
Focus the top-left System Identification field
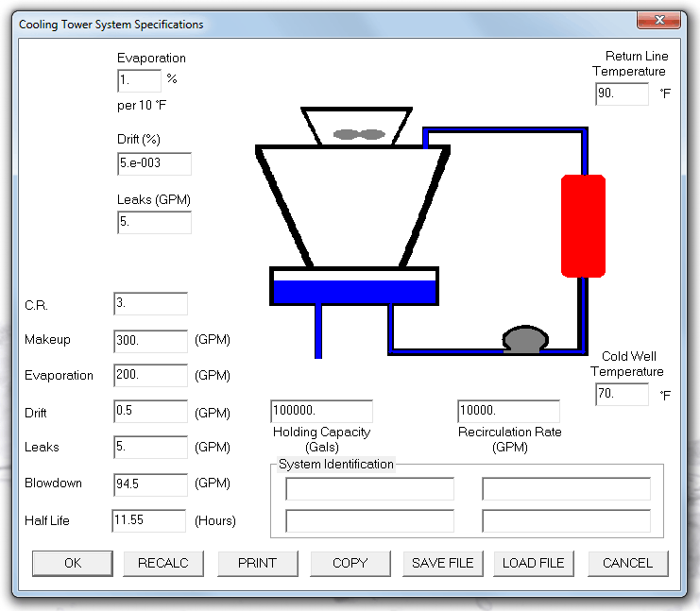click(370, 489)
